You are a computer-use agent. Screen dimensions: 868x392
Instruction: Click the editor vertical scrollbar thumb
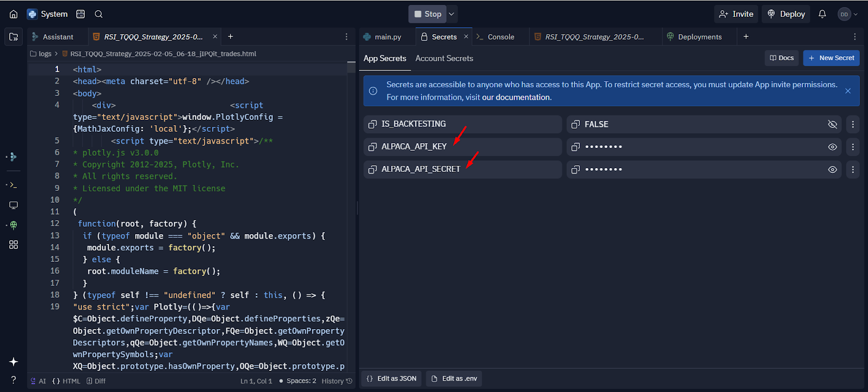click(x=351, y=67)
